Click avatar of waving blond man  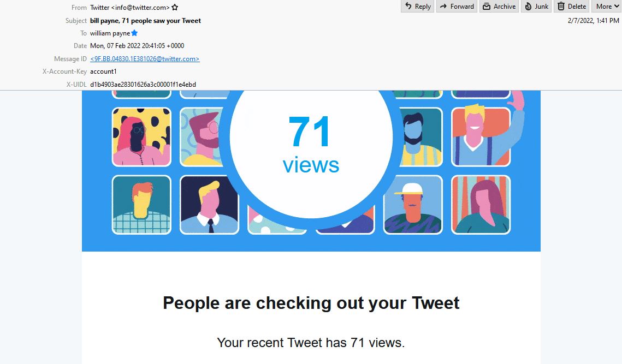pyautogui.click(x=481, y=137)
